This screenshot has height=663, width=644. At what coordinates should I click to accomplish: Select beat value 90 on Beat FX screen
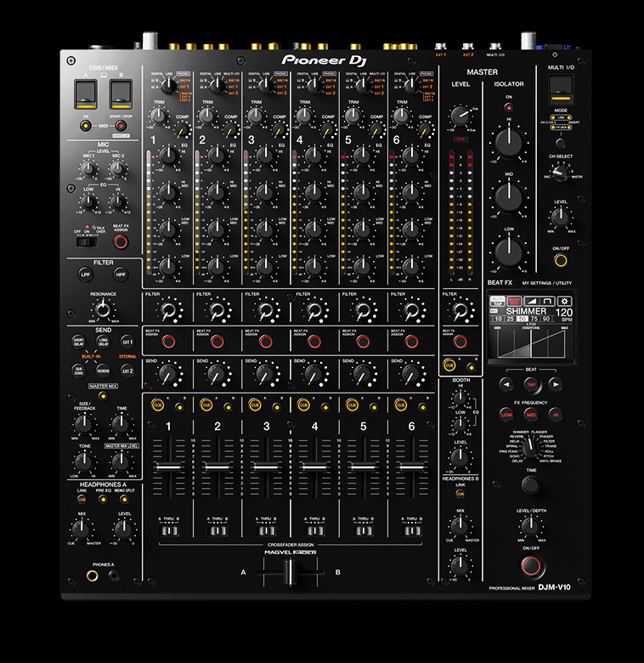pyautogui.click(x=546, y=319)
